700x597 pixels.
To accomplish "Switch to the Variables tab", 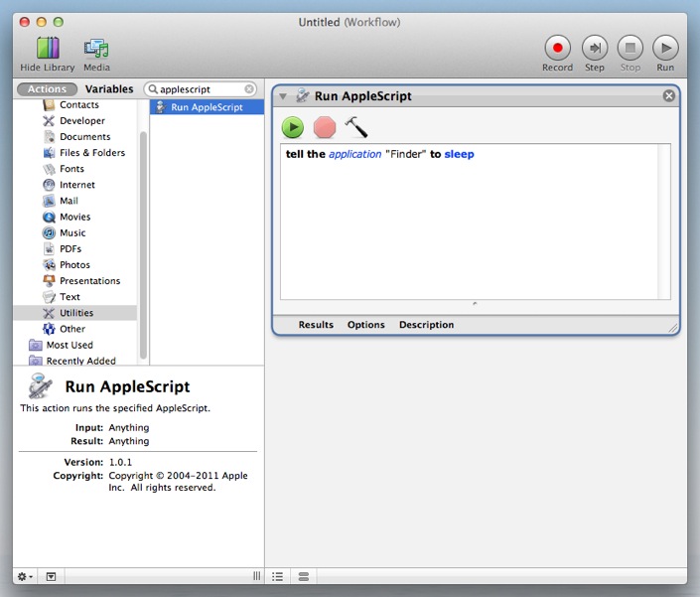I will tap(109, 89).
